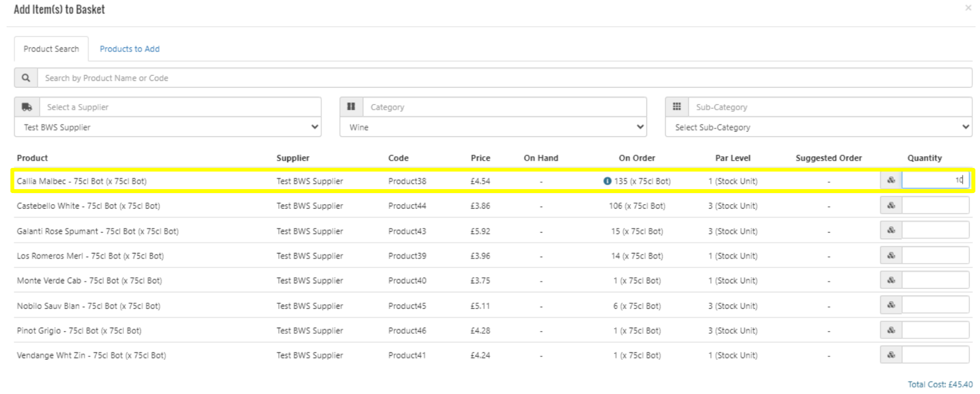Click the Category filter text field
Image resolution: width=980 pixels, height=394 pixels.
(x=504, y=107)
